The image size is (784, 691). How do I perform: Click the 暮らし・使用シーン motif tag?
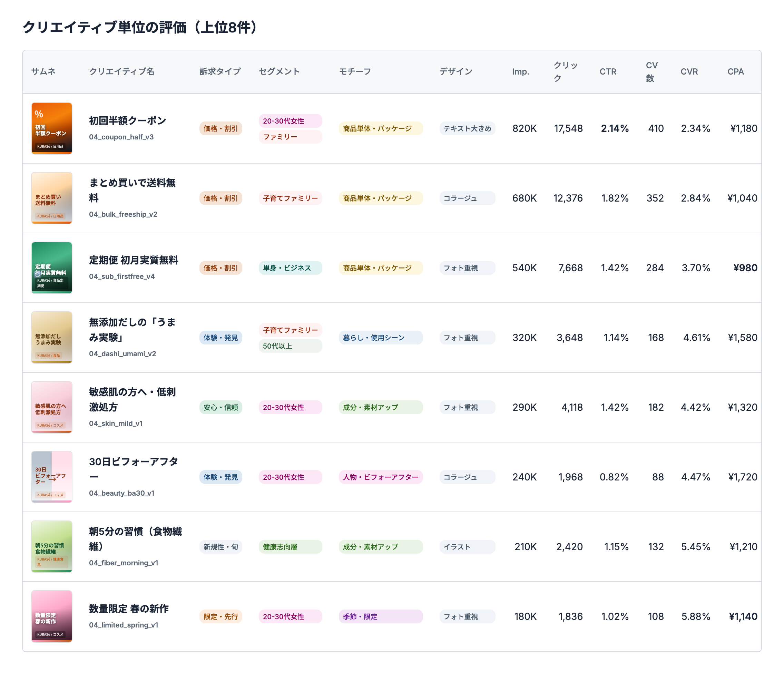click(381, 338)
